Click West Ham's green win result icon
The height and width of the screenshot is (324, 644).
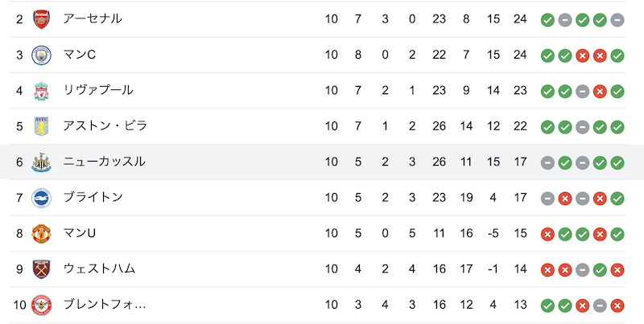(600, 269)
